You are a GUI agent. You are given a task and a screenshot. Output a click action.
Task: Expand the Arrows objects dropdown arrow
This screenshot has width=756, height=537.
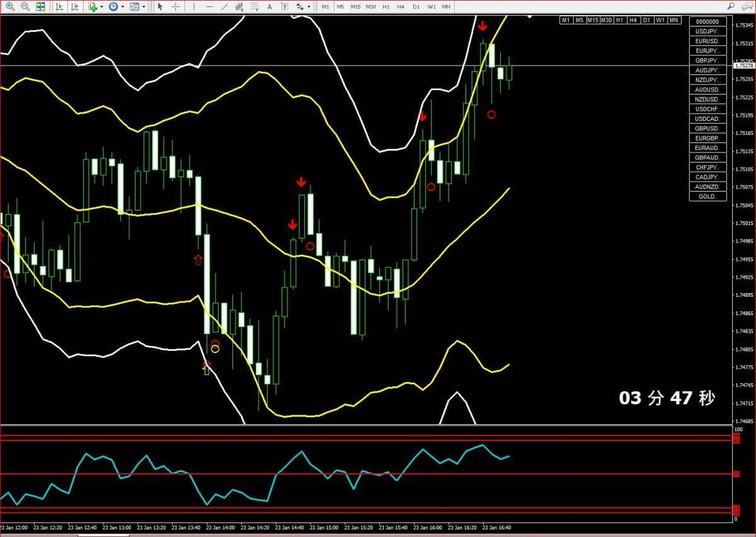(x=309, y=6)
